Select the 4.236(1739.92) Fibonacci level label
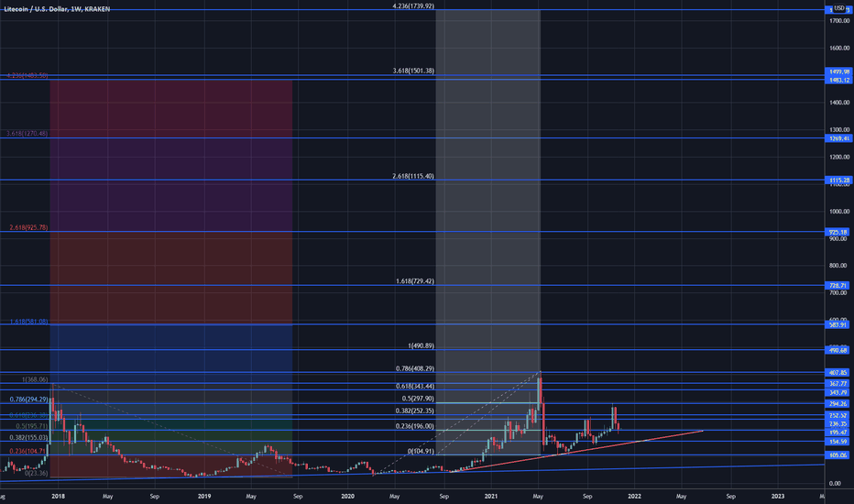The width and height of the screenshot is (854, 504). point(413,6)
